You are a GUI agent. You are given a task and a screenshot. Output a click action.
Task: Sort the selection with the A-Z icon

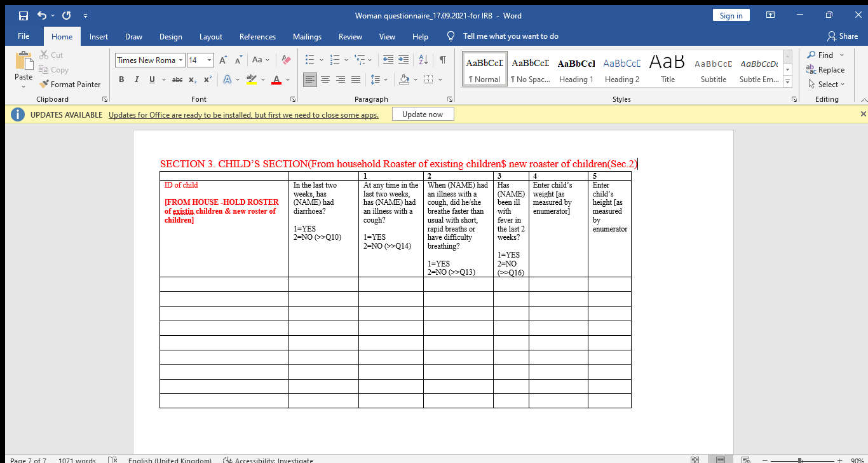click(x=423, y=60)
